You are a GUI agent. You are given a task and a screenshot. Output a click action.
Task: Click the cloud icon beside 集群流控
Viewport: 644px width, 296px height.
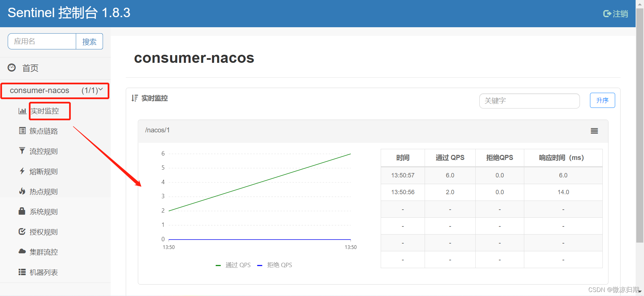[22, 251]
